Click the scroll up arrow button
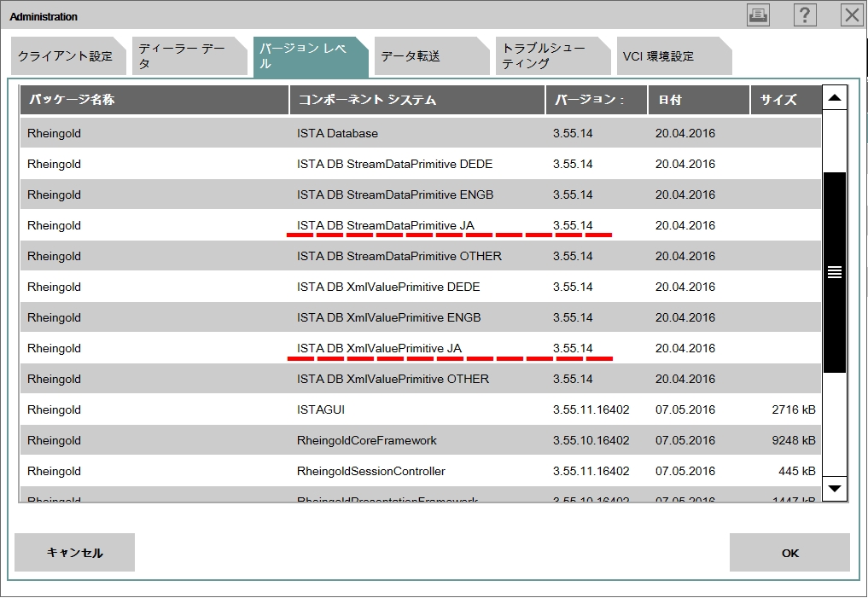This screenshot has width=868, height=598. [x=834, y=98]
